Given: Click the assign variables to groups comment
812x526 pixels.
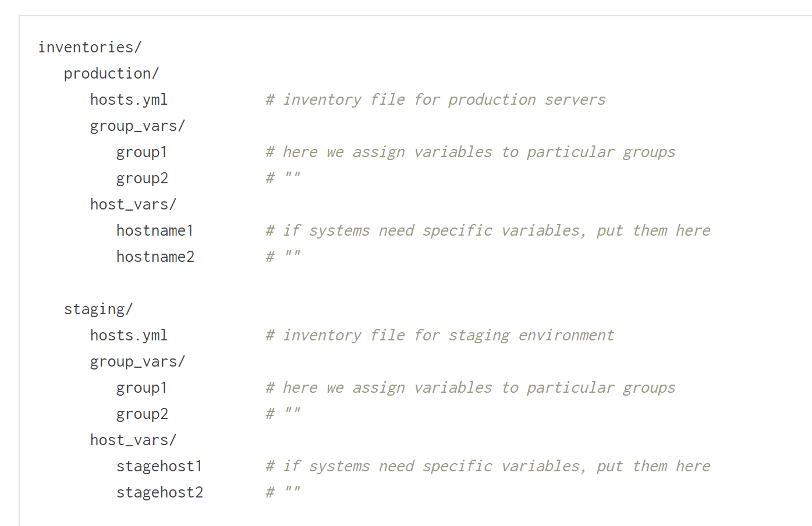Looking at the screenshot, I should [x=470, y=151].
